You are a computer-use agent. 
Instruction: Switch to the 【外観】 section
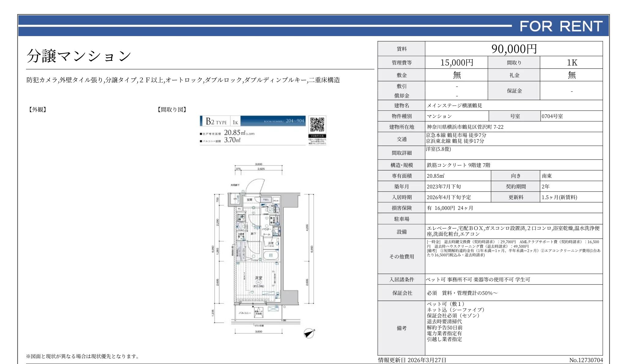tap(37, 110)
